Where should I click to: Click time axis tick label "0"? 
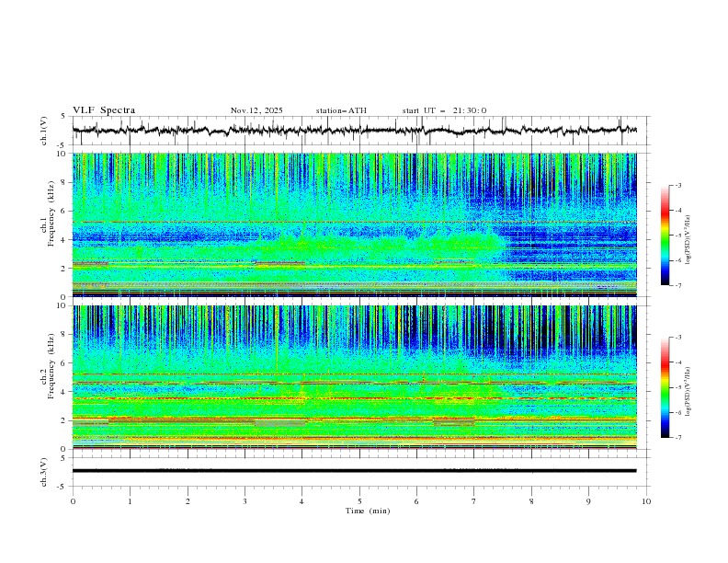pyautogui.click(x=73, y=501)
